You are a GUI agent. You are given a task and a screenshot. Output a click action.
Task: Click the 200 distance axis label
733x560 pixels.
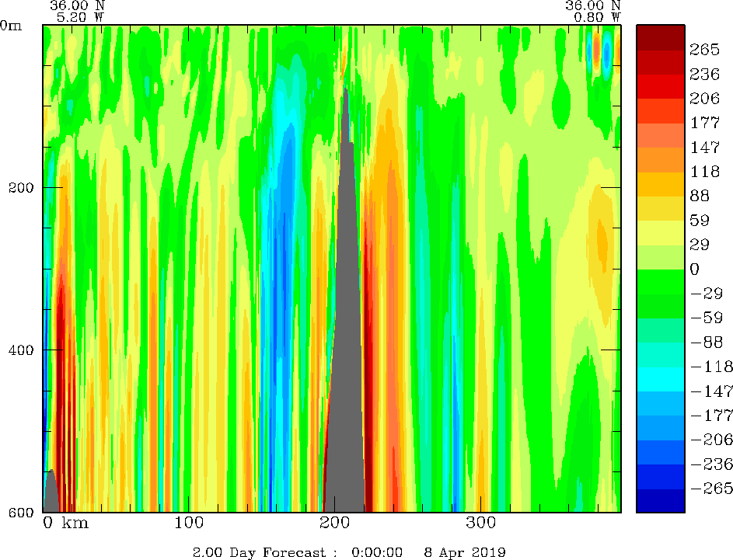point(335,522)
